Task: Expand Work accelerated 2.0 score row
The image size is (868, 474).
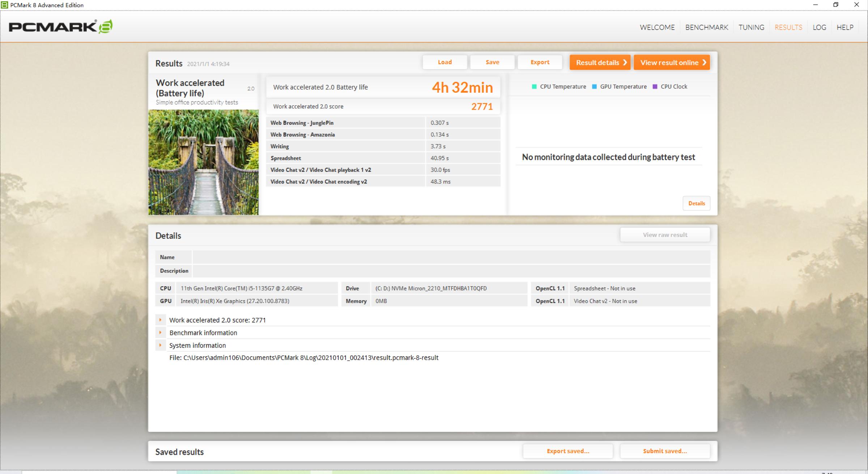Action: tap(160, 320)
